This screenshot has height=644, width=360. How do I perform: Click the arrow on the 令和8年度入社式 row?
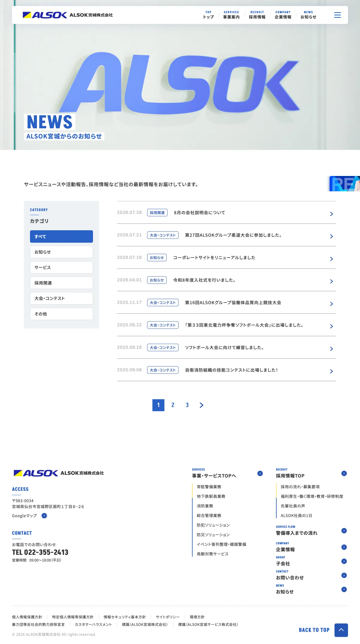click(x=331, y=281)
